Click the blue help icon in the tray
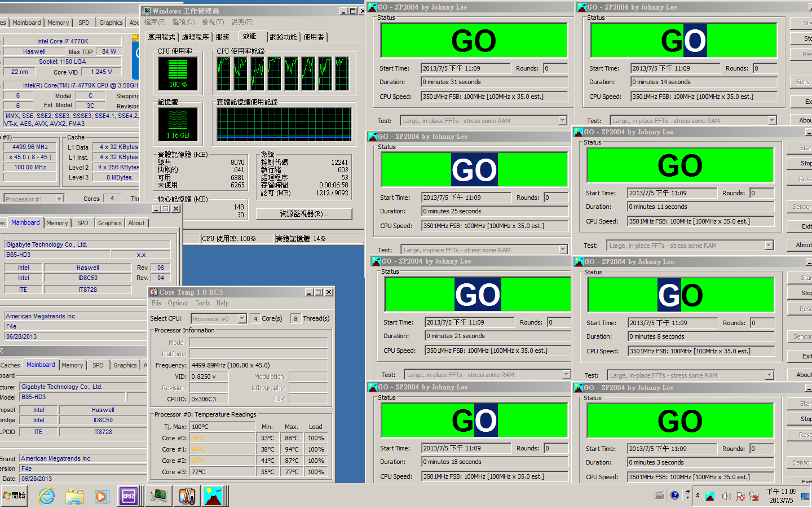Image resolution: width=812 pixels, height=508 pixels. click(674, 496)
